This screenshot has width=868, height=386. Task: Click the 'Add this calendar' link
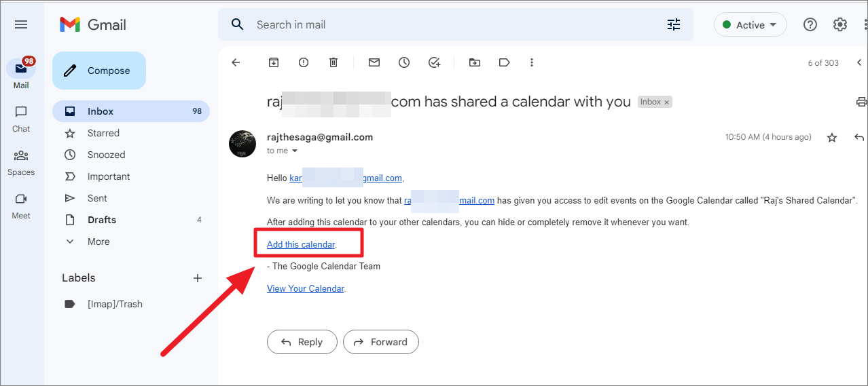(x=301, y=244)
